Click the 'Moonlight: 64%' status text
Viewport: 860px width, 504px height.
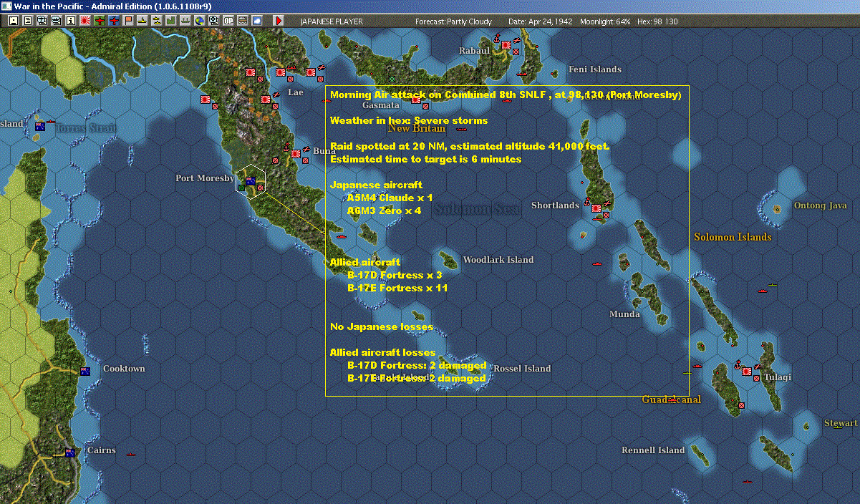coord(606,21)
